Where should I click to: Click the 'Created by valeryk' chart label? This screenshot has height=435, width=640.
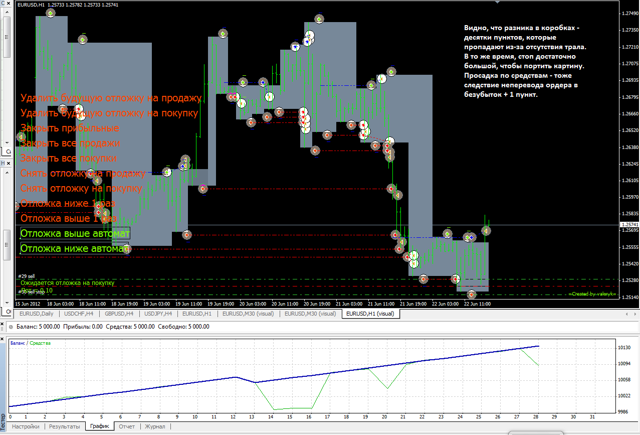point(592,294)
